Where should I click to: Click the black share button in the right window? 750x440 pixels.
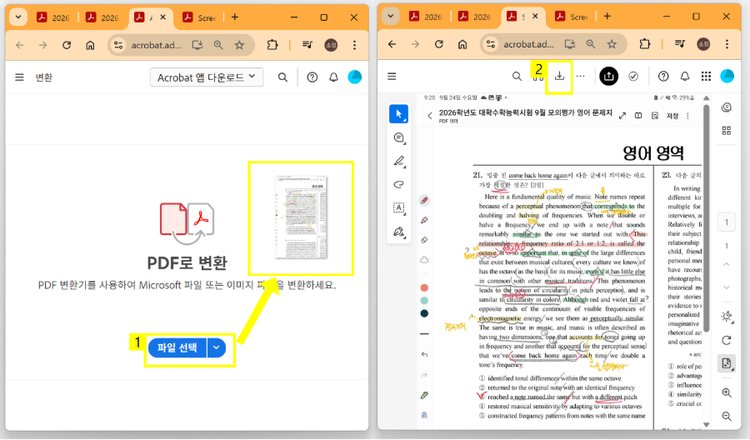[608, 76]
